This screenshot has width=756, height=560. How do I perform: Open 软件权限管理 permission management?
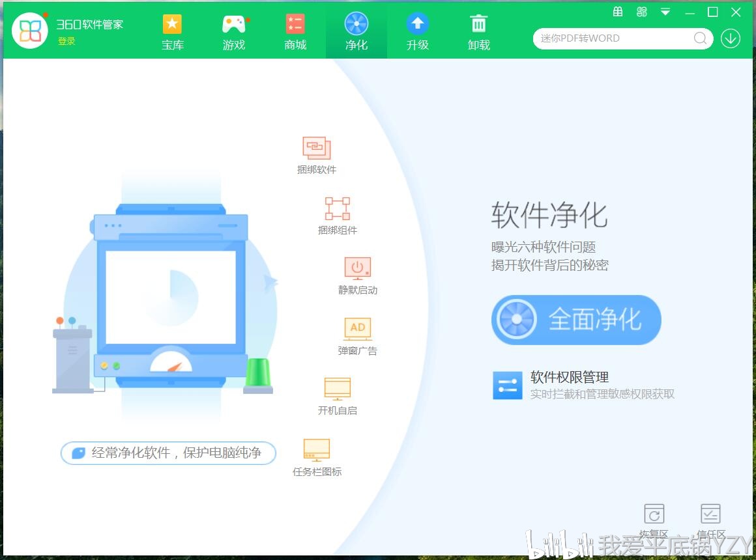[583, 385]
